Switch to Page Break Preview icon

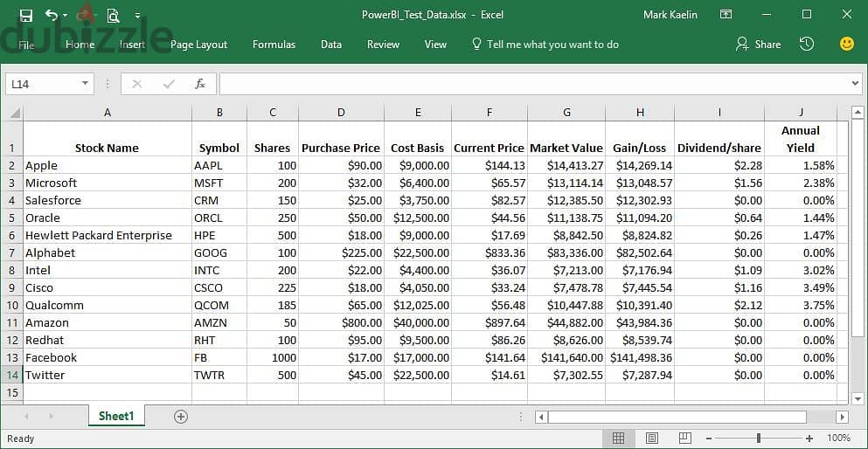(685, 439)
